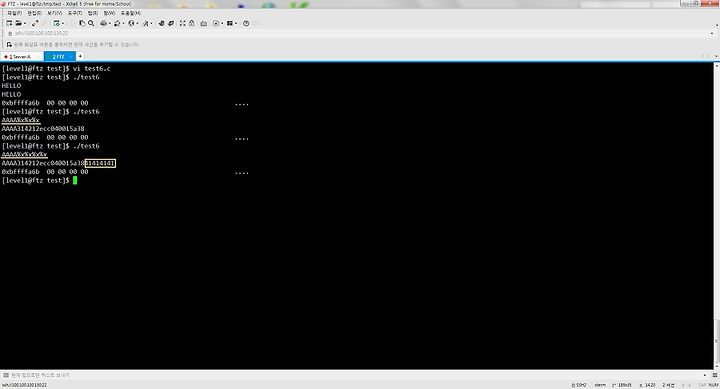This screenshot has height=389, width=720.
Task: Open the 도움말(H) Help menu
Action: point(130,13)
